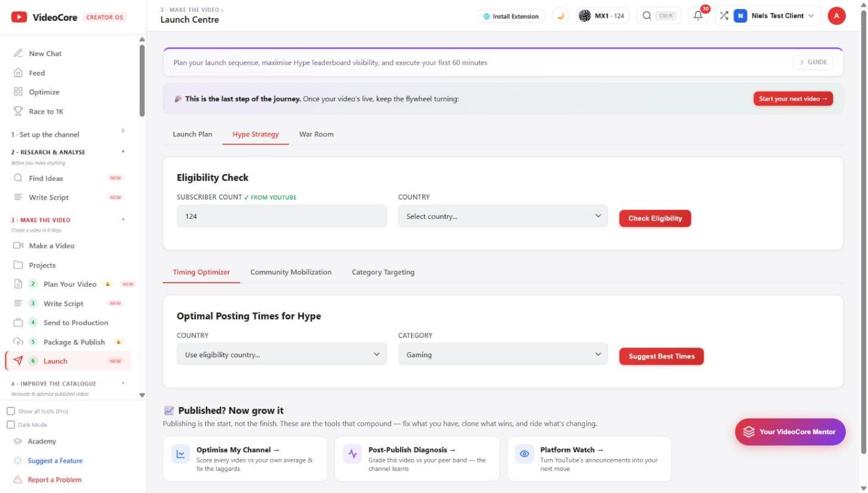Toggle the moon dark-mode icon in header
The image size is (868, 493).
click(x=560, y=16)
